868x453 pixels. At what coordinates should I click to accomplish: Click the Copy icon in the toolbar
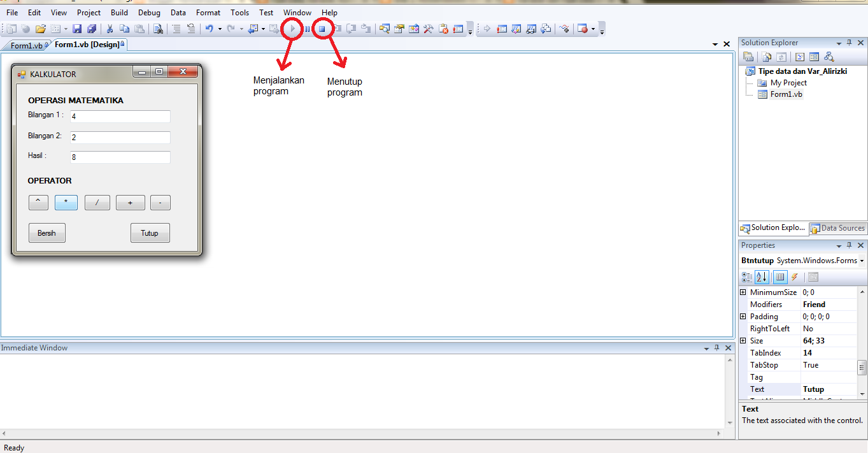125,28
